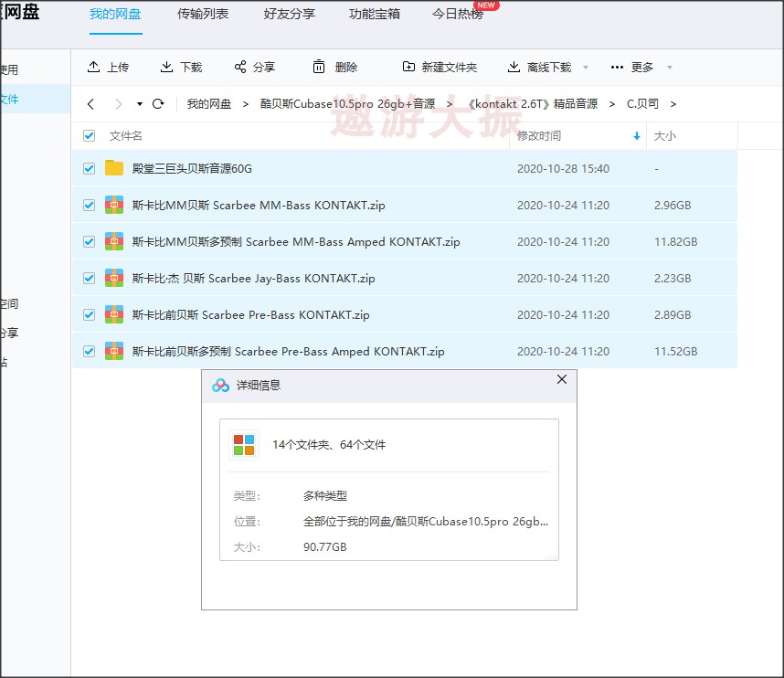Click the upload icon in the toolbar
Screen dimensions: 784x678
tap(93, 67)
